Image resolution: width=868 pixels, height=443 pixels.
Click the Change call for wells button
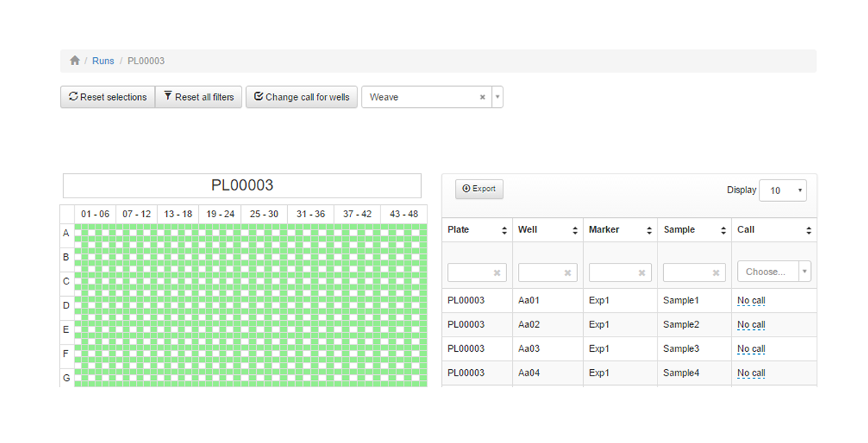[x=302, y=96]
